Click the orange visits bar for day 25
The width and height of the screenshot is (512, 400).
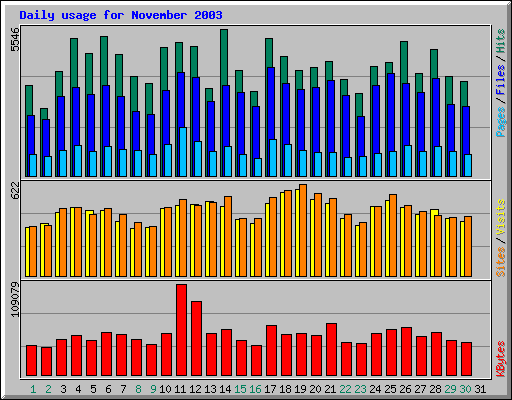[x=393, y=235]
